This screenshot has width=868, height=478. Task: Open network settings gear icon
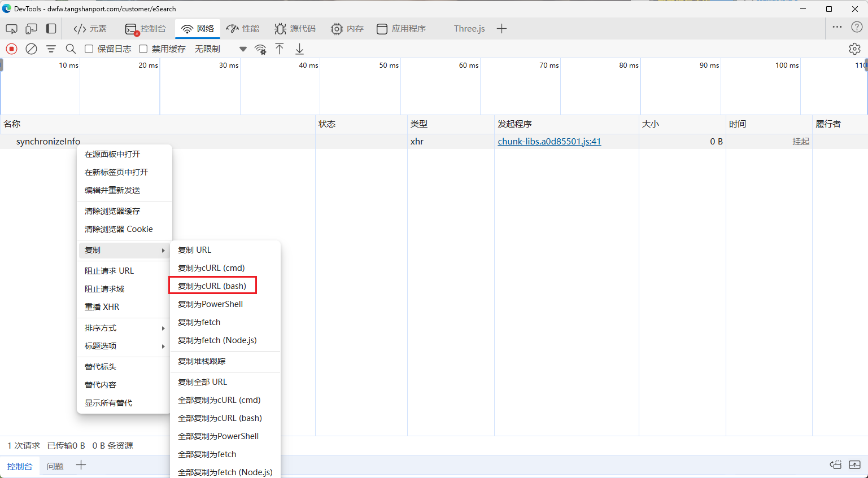[854, 49]
